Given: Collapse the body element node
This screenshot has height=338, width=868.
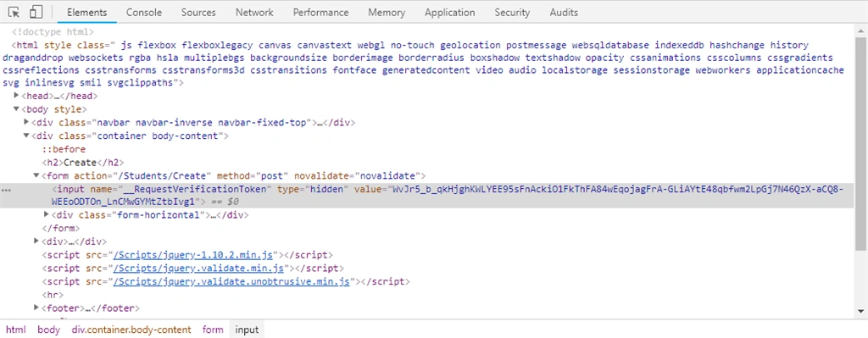Looking at the screenshot, I should point(17,109).
